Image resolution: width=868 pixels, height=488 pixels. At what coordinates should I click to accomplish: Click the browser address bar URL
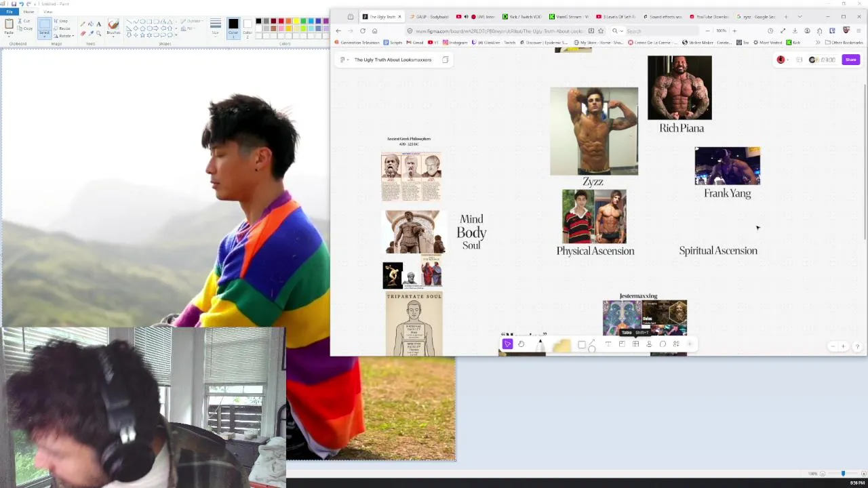point(498,31)
